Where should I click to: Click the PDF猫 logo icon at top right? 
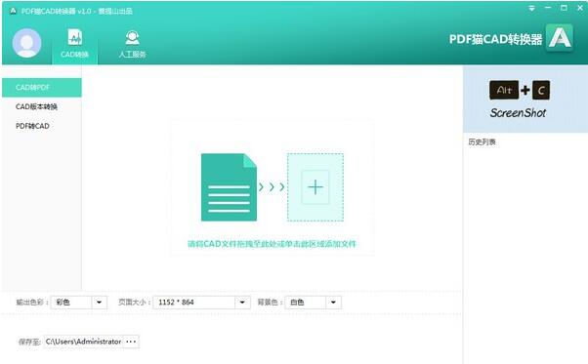pos(560,38)
